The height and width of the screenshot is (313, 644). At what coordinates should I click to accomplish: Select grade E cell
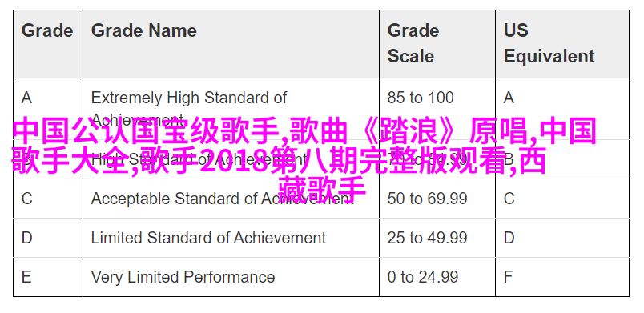[x=47, y=277]
